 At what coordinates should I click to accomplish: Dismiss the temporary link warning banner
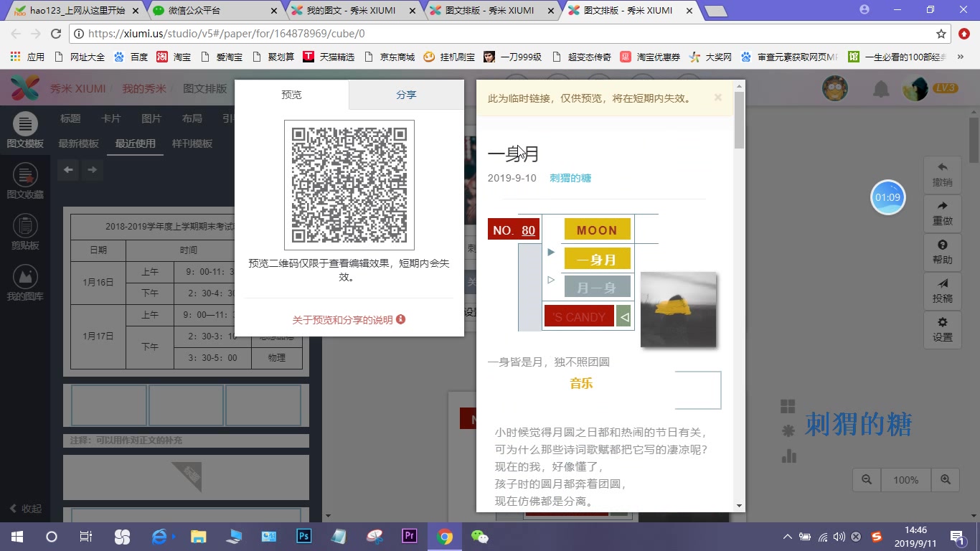click(717, 98)
